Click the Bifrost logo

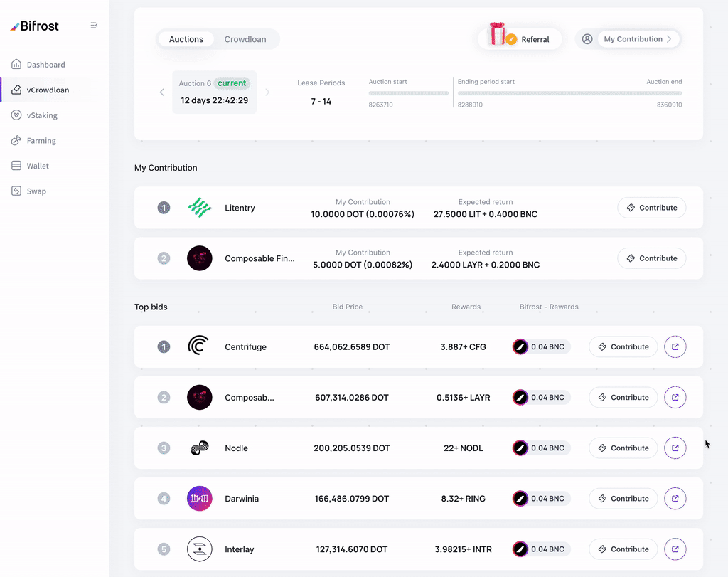35,26
